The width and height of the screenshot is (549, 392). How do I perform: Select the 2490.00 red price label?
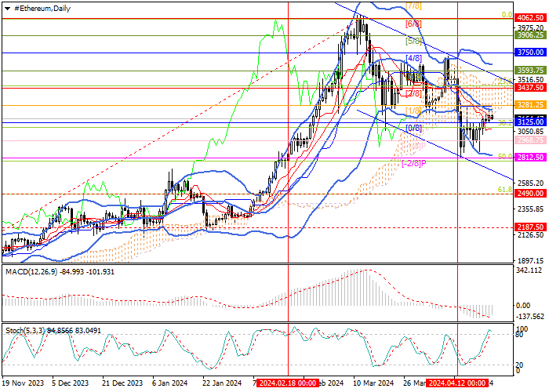530,193
